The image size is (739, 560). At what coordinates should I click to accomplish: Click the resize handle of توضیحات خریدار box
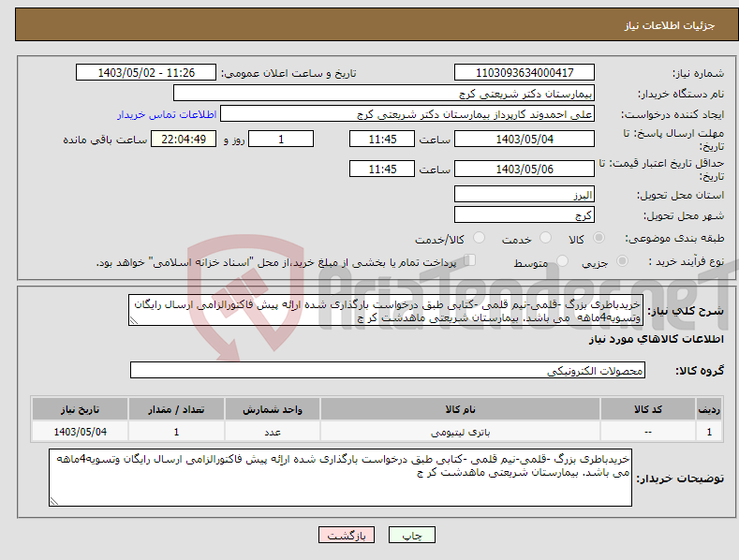tap(54, 501)
